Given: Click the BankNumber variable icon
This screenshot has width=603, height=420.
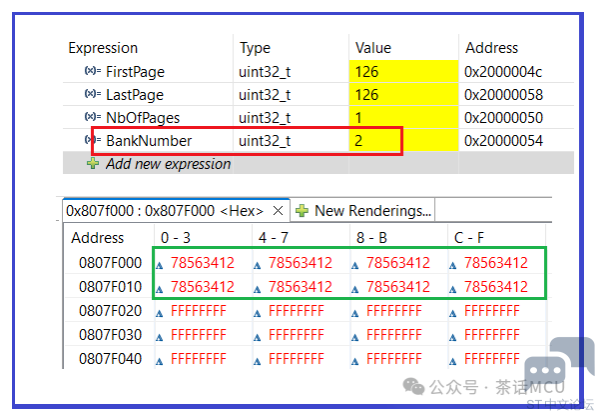Looking at the screenshot, I should click(93, 141).
